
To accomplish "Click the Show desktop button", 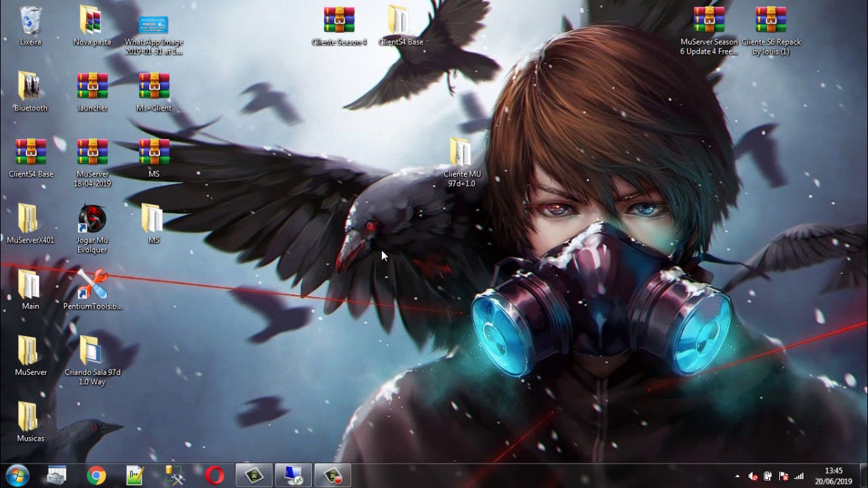I will [863, 476].
